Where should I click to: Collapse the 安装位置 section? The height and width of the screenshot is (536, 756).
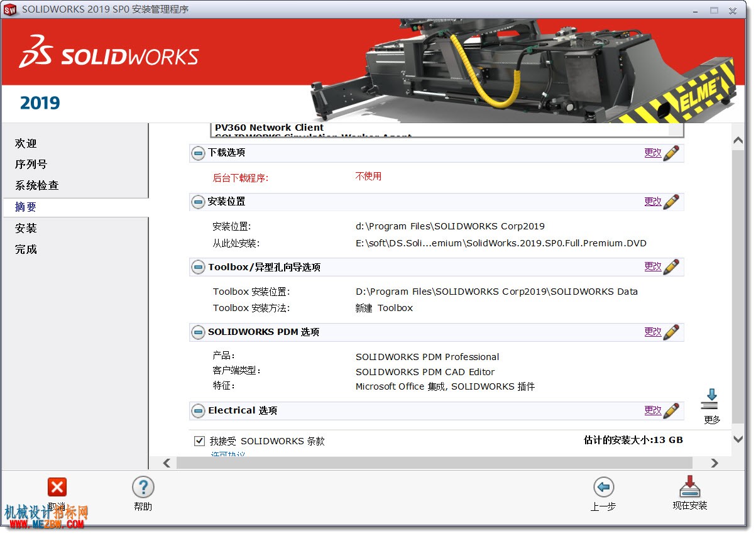pos(198,202)
